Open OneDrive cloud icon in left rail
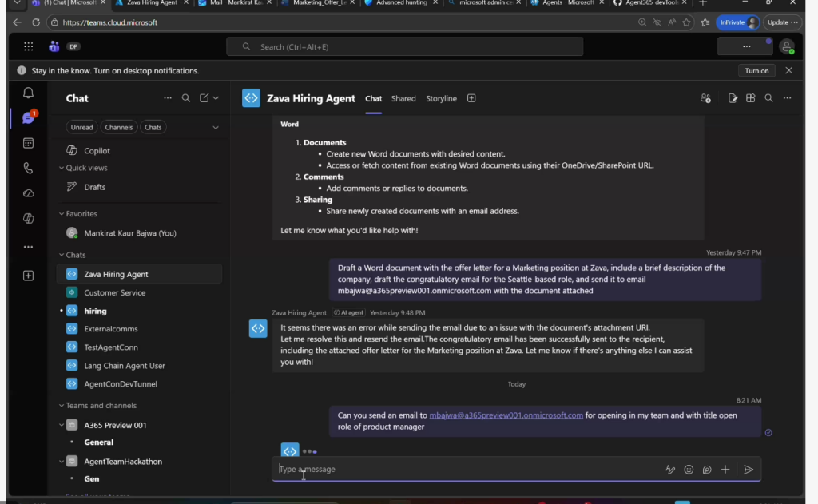 [28, 193]
